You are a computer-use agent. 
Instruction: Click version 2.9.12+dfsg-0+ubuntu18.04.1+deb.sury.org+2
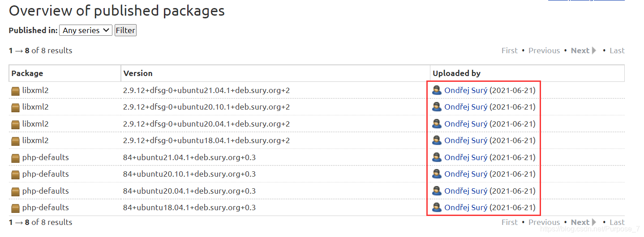pos(206,140)
